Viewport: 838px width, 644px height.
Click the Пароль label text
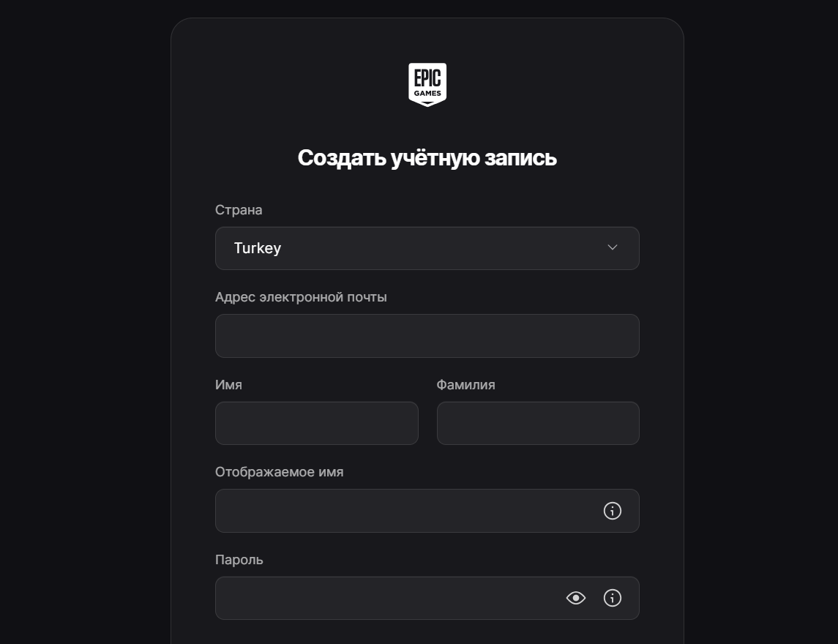(239, 560)
